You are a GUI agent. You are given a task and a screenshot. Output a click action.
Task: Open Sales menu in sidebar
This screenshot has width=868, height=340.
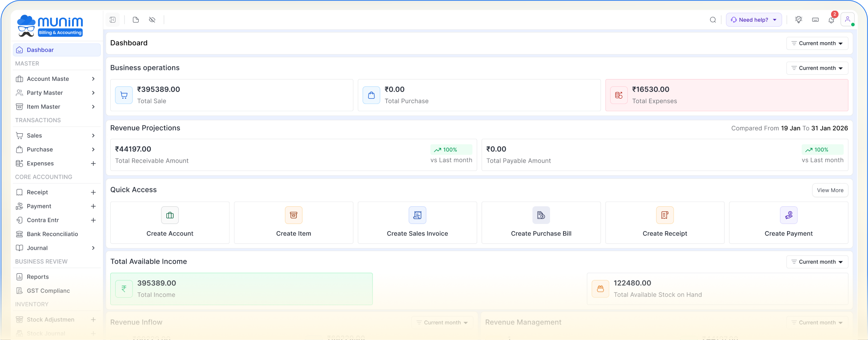57,136
